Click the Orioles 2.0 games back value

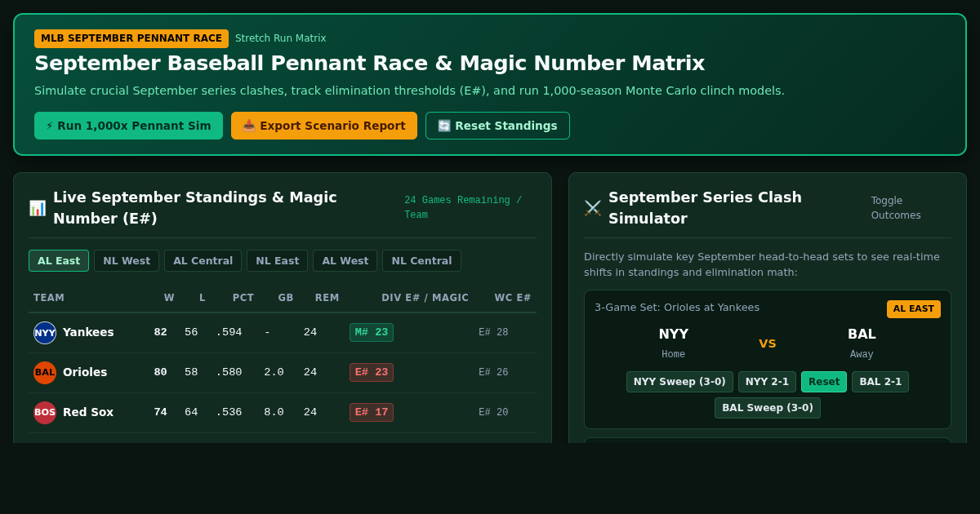[x=274, y=373]
